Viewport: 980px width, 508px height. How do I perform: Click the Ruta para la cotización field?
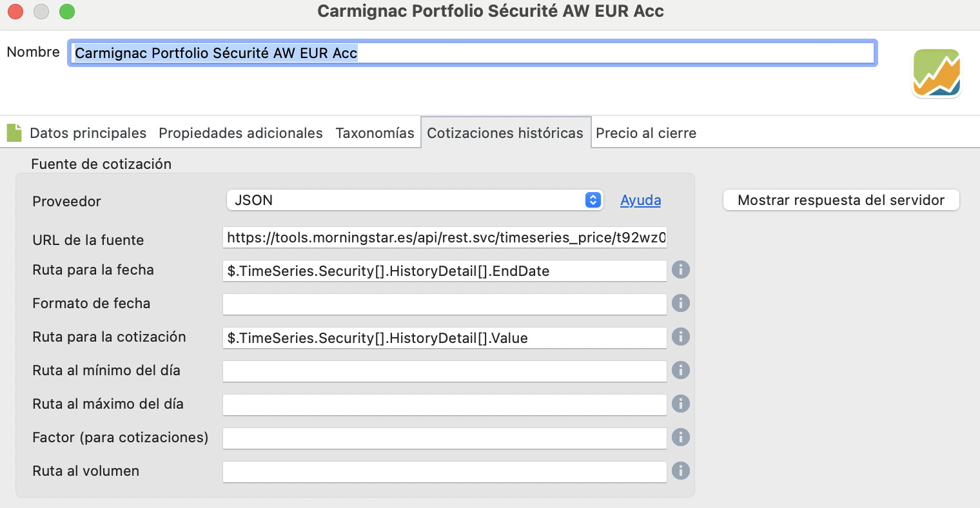(x=444, y=338)
